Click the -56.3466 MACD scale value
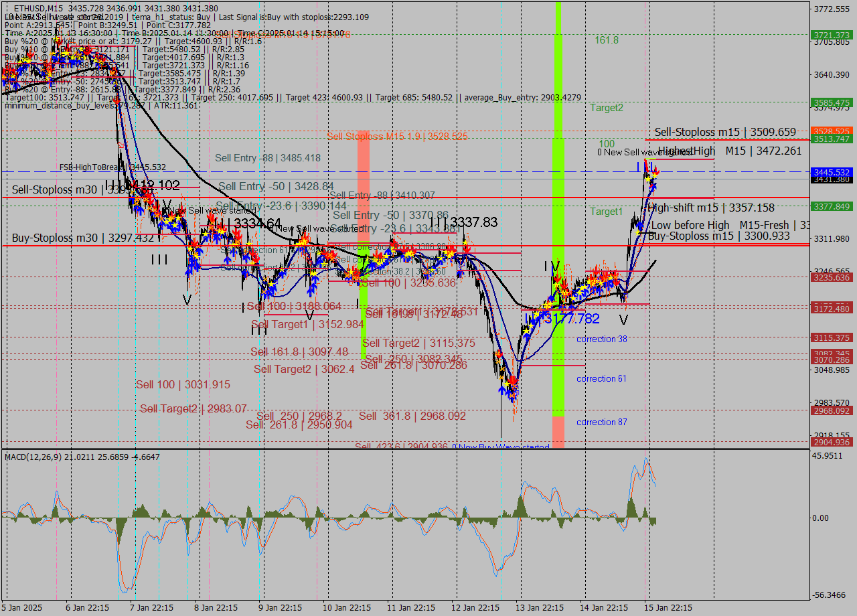Viewport: 857px width, 616px height. [x=829, y=595]
